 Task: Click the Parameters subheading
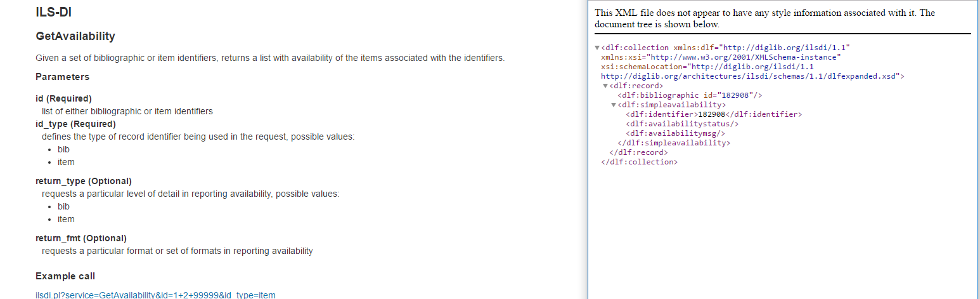tap(62, 77)
